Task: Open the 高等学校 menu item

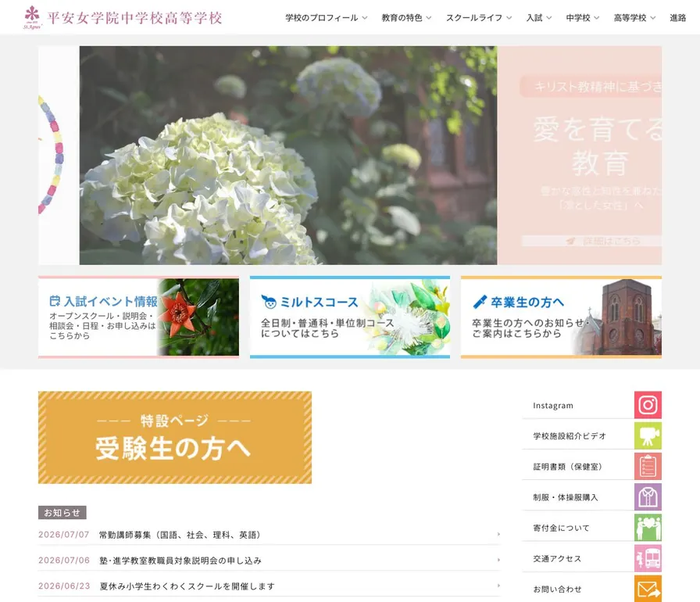Action: (630, 18)
